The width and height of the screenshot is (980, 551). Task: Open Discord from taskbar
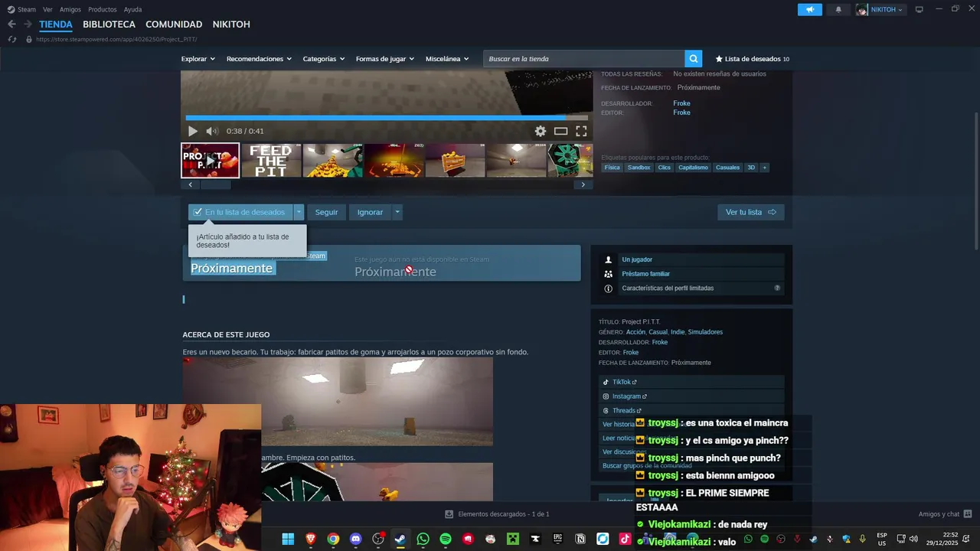click(x=355, y=539)
